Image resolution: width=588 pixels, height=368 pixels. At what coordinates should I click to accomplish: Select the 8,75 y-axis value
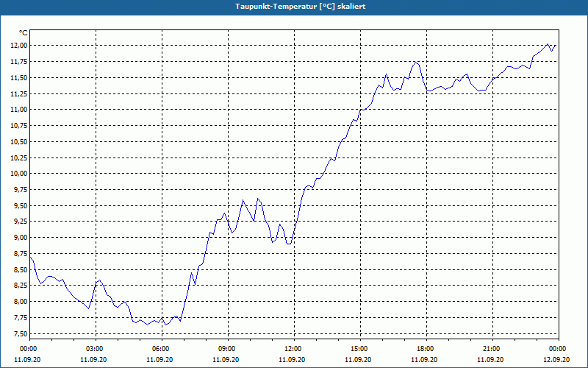tap(20, 254)
